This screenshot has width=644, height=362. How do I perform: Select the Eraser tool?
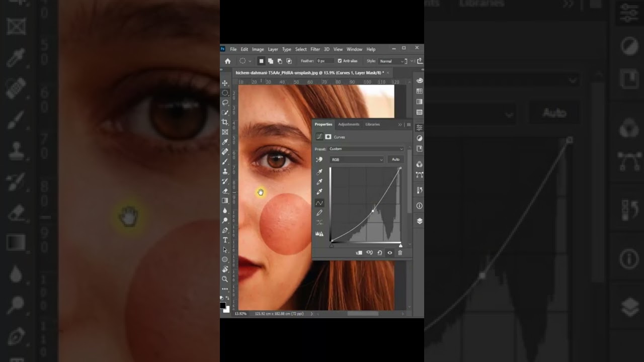[225, 191]
